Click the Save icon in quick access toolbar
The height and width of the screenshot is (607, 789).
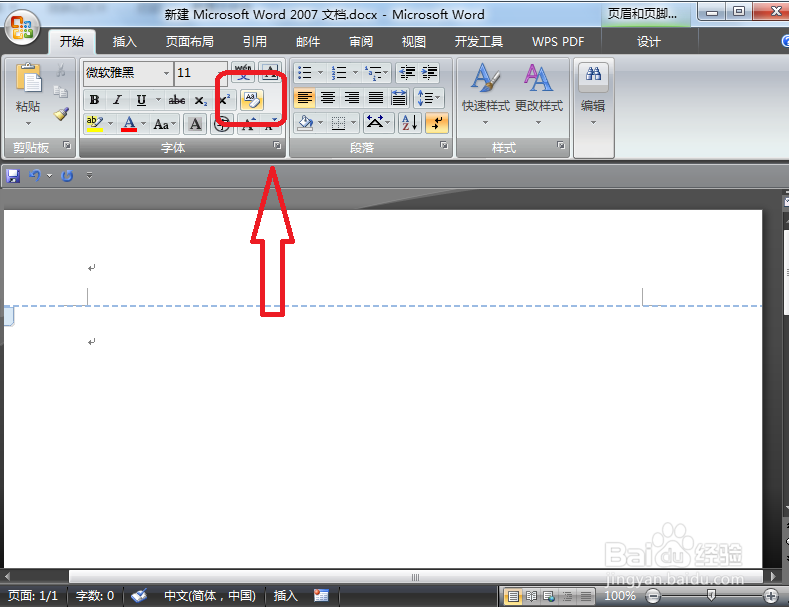13,176
